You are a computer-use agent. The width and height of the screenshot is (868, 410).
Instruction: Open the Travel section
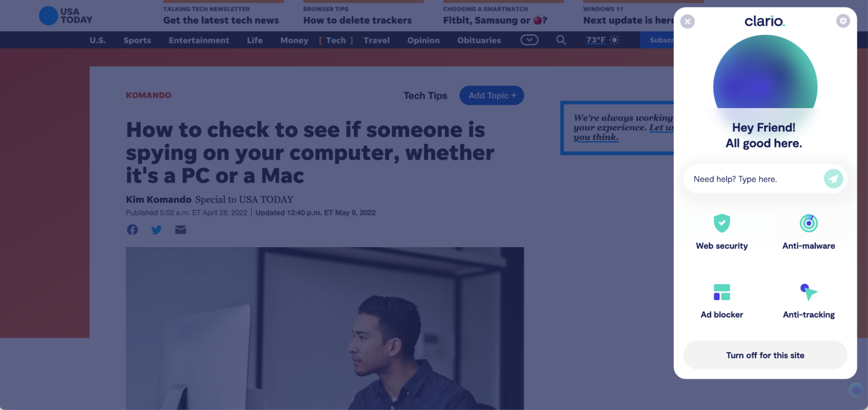pos(376,40)
